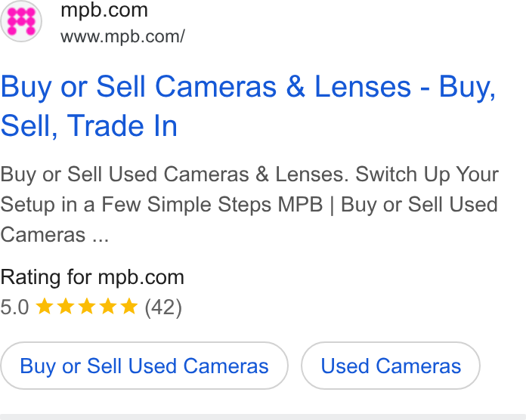Viewport: 526px width, 420px height.
Task: Click the Rating for mpb.com label
Action: coord(92,277)
